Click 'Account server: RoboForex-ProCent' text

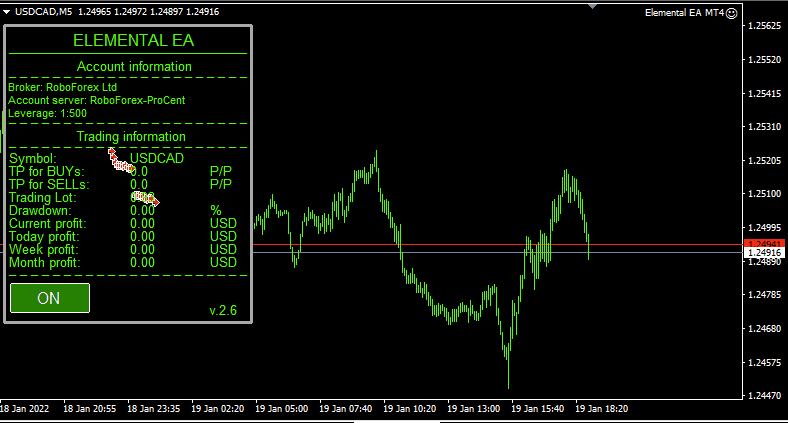pos(96,100)
